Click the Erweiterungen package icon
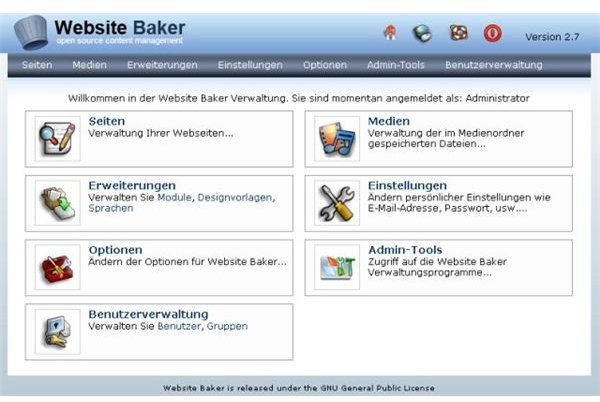The width and height of the screenshot is (600, 402). coord(57,203)
